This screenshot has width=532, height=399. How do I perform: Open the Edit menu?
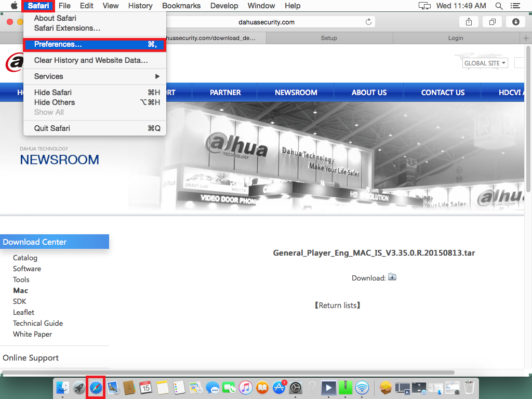click(x=87, y=6)
